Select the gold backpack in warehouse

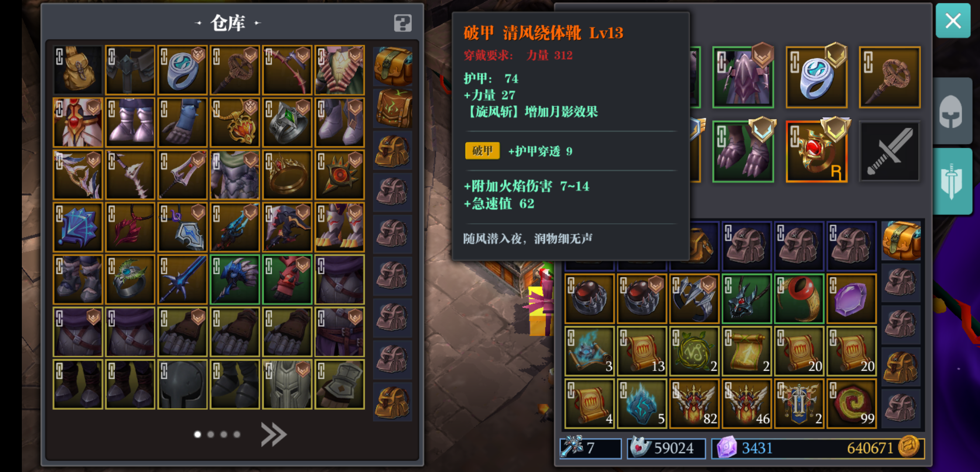78,70
